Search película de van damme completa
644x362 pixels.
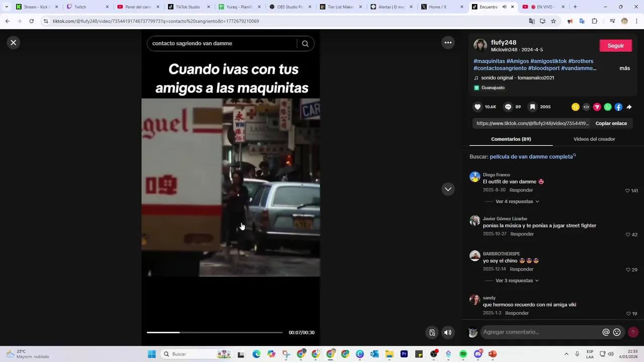[531, 157]
